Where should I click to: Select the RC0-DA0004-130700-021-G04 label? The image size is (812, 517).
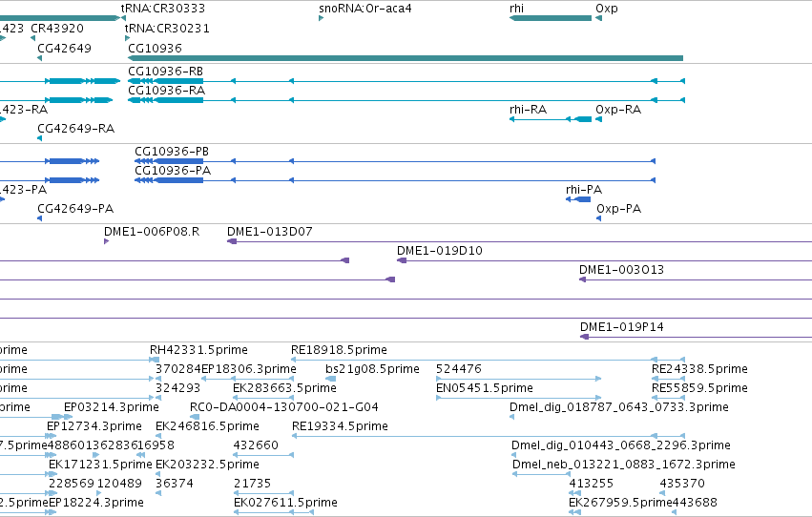click(x=284, y=407)
